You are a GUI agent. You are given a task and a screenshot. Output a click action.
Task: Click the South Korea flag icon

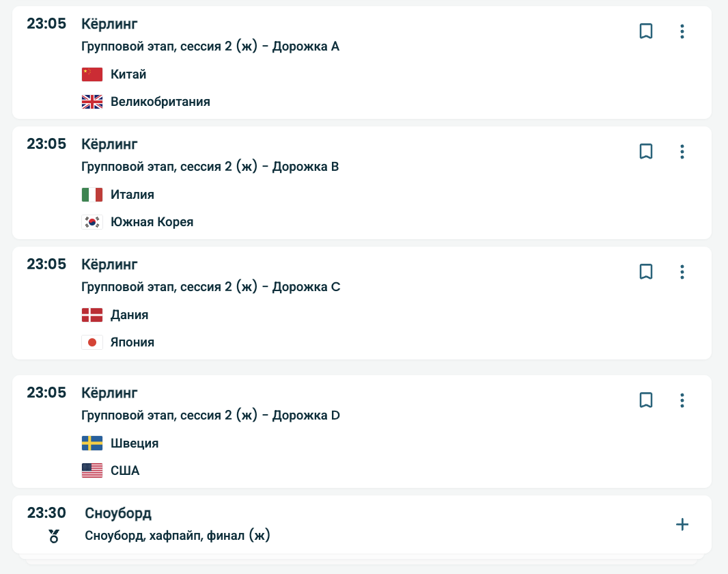coord(92,222)
